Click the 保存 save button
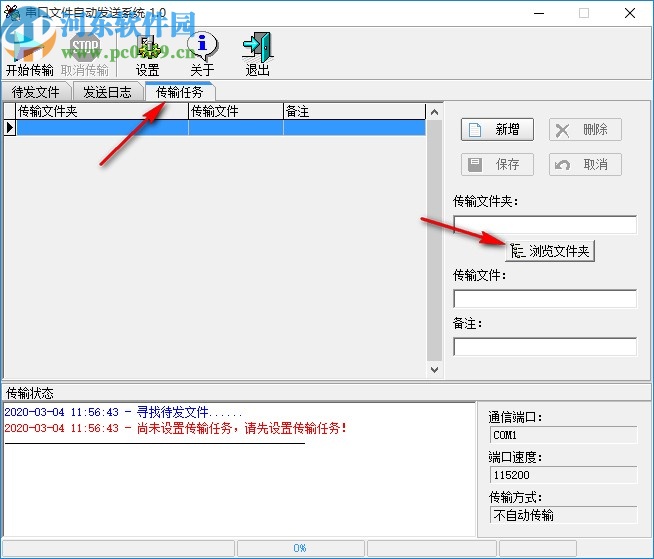654x559 pixels. pyautogui.click(x=497, y=164)
